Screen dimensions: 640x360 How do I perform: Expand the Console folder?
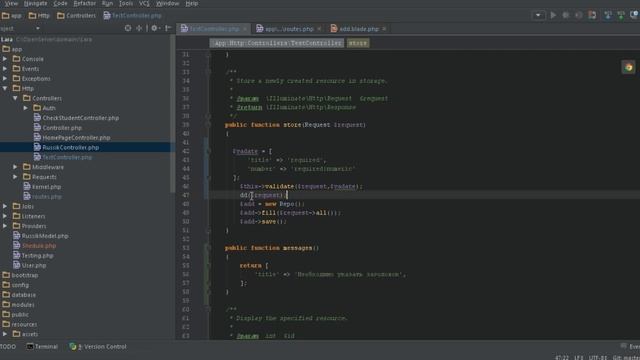tap(5, 59)
